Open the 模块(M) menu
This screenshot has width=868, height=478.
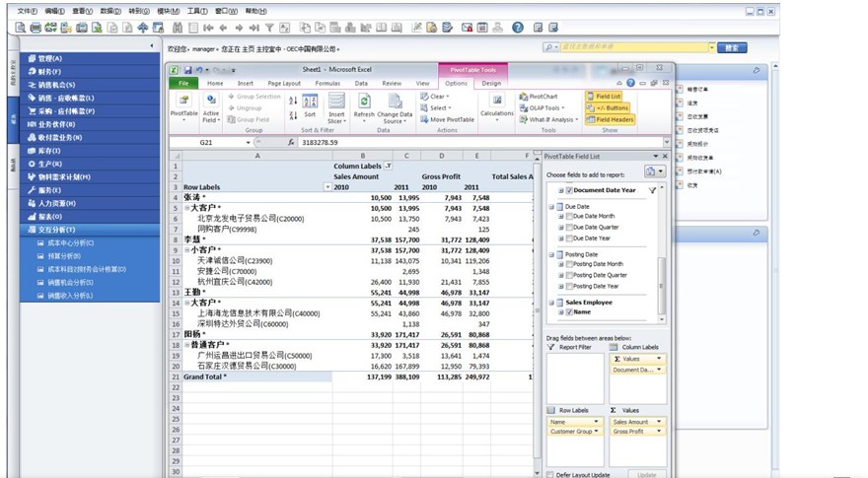pos(169,11)
